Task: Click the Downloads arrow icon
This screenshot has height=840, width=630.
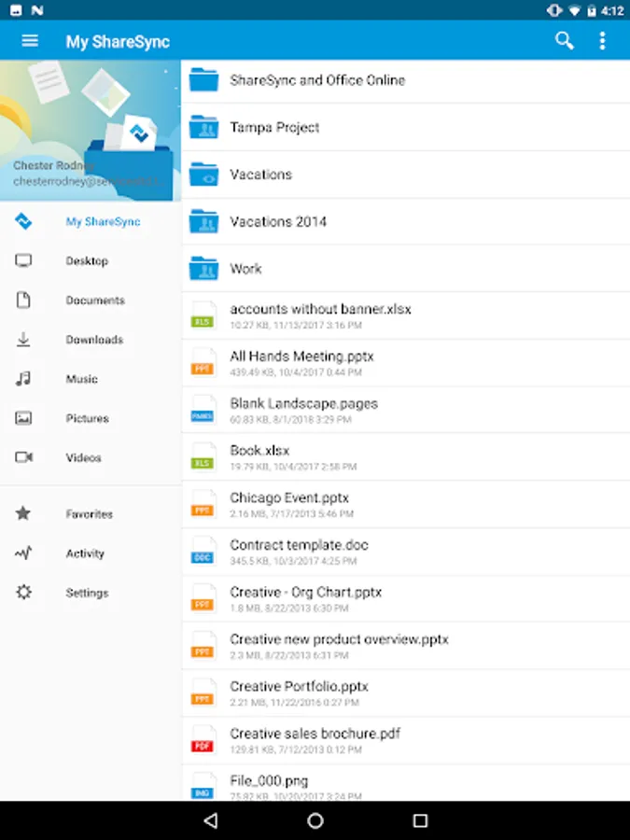Action: (23, 339)
